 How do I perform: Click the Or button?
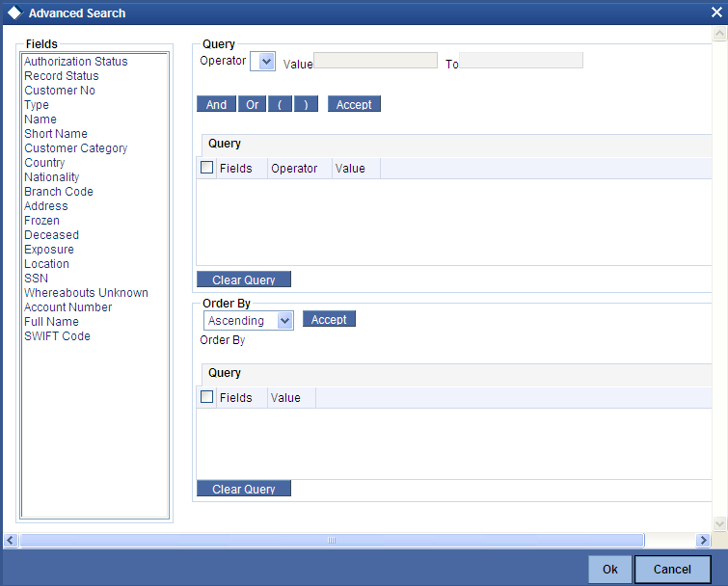click(x=252, y=104)
